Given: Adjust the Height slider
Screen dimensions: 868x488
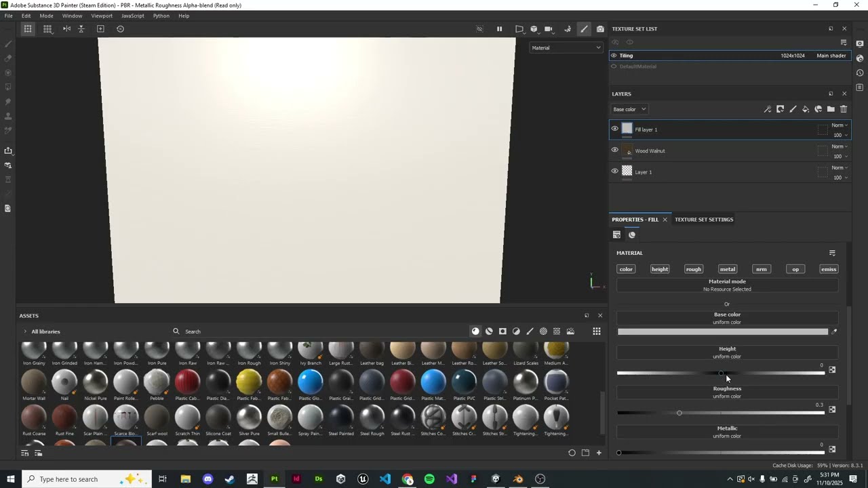Looking at the screenshot, I should click(721, 373).
